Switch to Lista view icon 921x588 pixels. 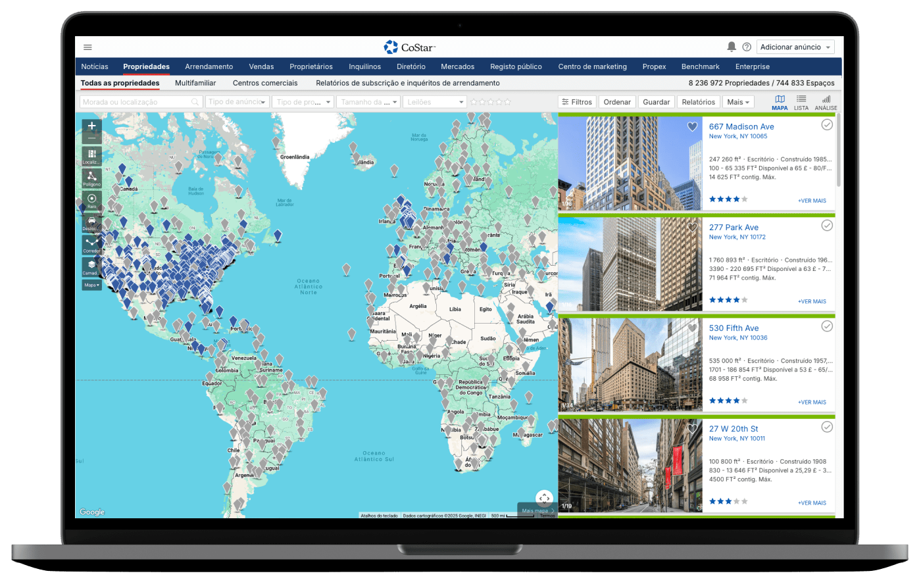(x=801, y=102)
